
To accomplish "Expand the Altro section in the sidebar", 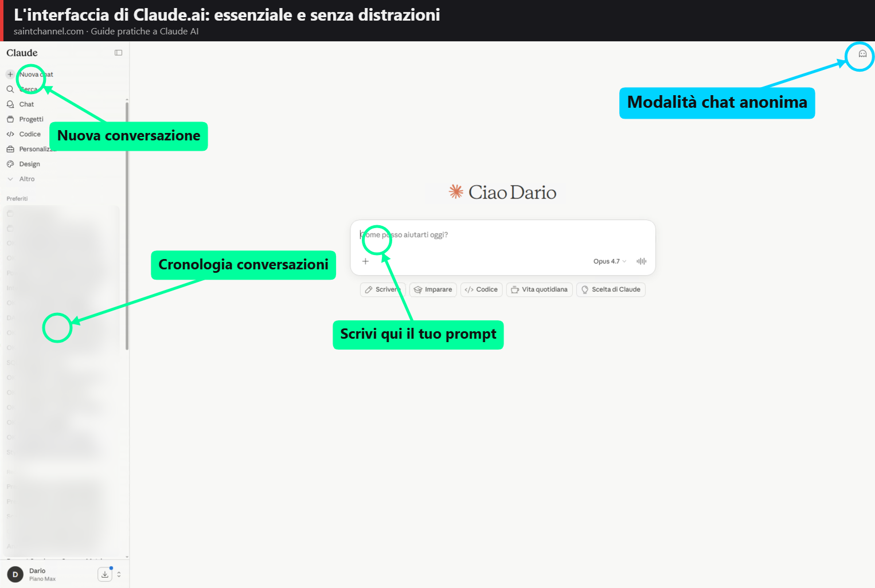I will [x=11, y=178].
